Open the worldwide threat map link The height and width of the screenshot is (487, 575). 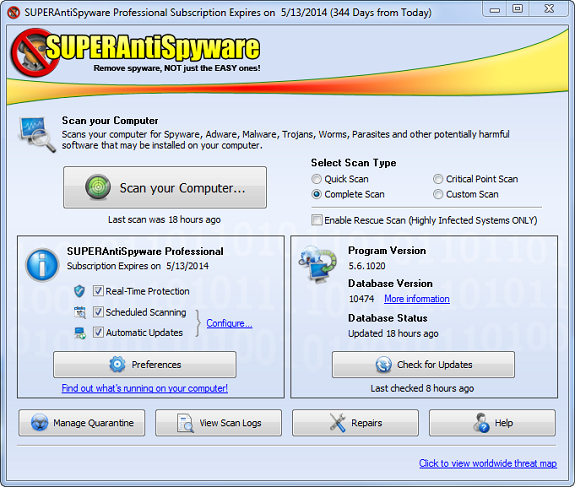click(488, 464)
